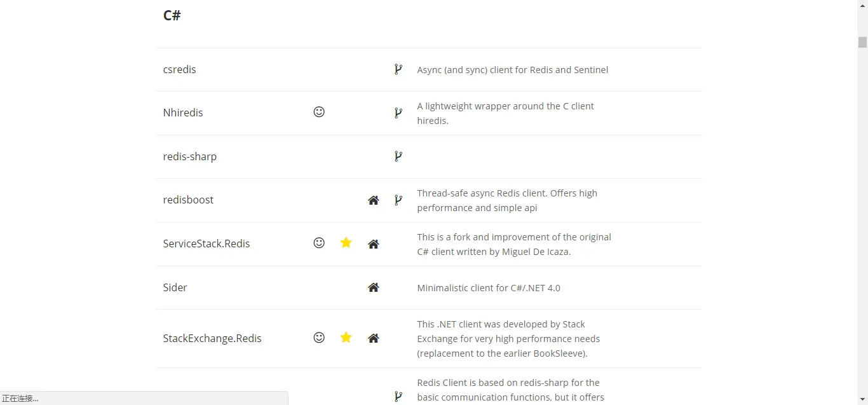Viewport: 868px width, 405px height.
Task: Click the ServiceStack.Redis client name
Action: pos(207,244)
